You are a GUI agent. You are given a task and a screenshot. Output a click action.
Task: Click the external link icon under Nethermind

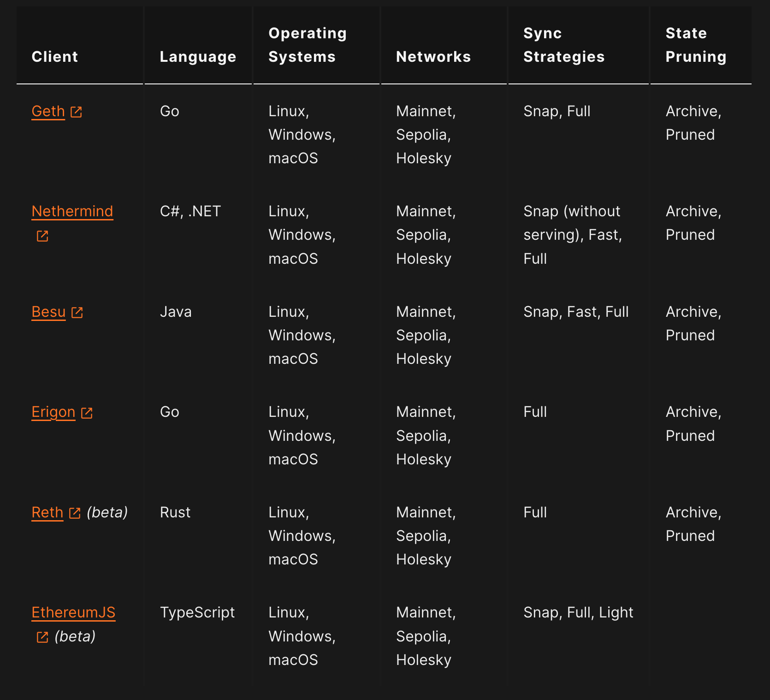[42, 236]
